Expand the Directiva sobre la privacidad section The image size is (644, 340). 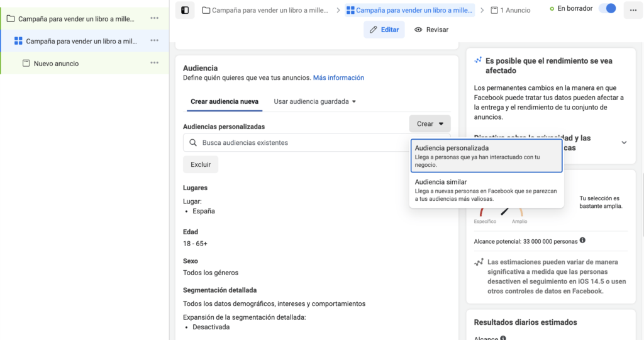click(x=623, y=142)
